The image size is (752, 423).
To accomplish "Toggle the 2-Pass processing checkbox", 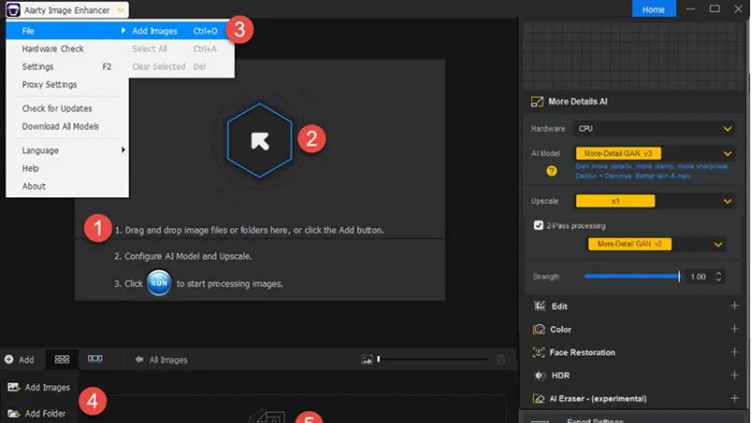I will [x=538, y=225].
